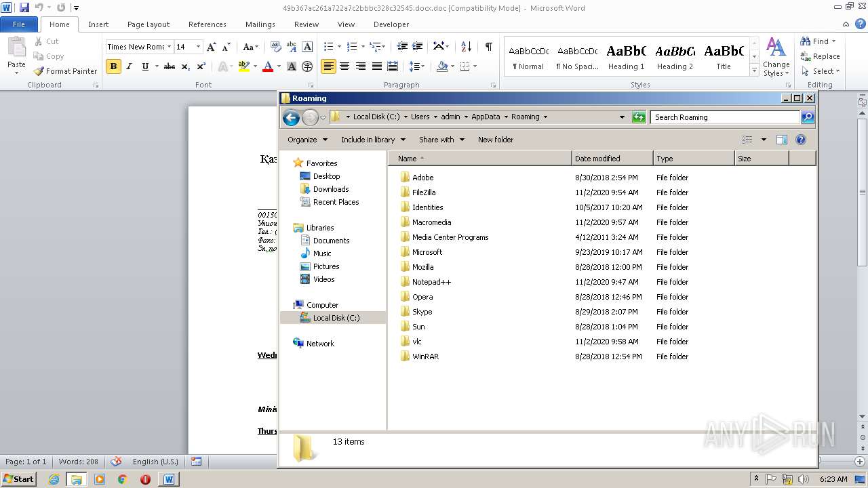Open change view dropdown arrow in Explorer
The image size is (868, 488).
click(x=764, y=140)
